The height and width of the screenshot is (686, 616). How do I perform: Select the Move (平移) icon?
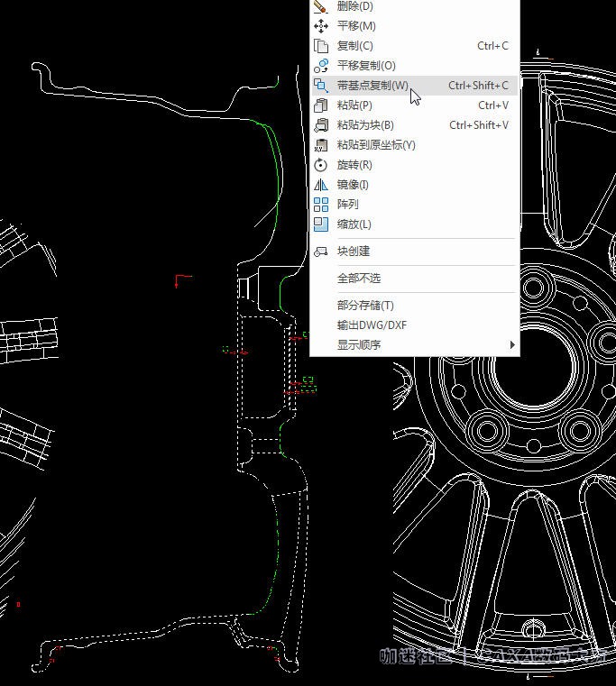(320, 26)
